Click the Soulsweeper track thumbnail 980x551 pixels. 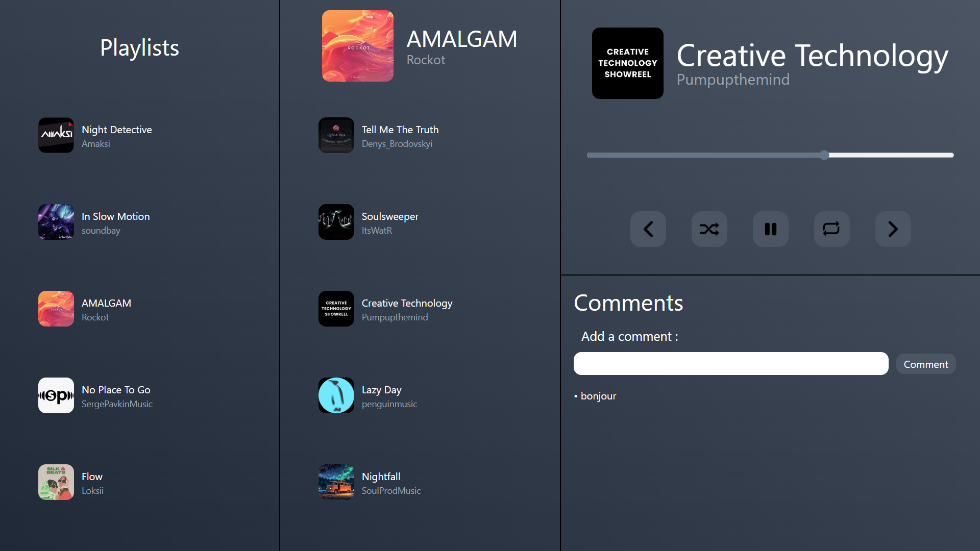tap(336, 222)
